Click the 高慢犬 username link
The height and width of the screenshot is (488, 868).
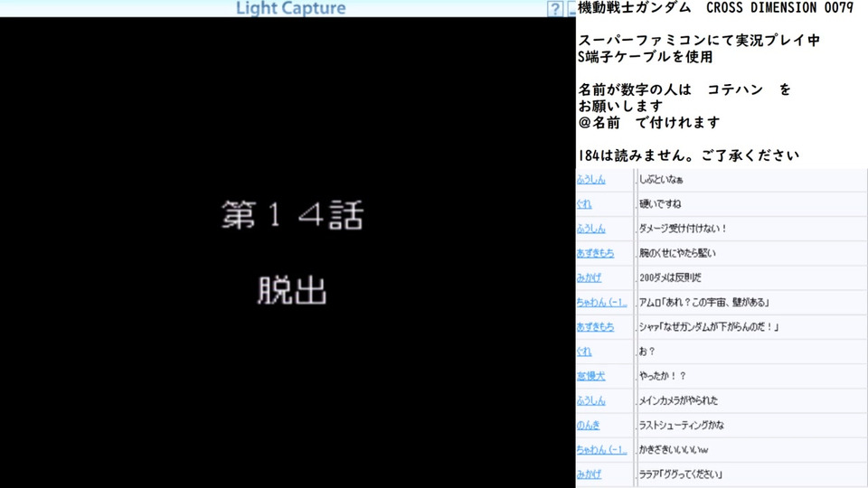click(590, 376)
